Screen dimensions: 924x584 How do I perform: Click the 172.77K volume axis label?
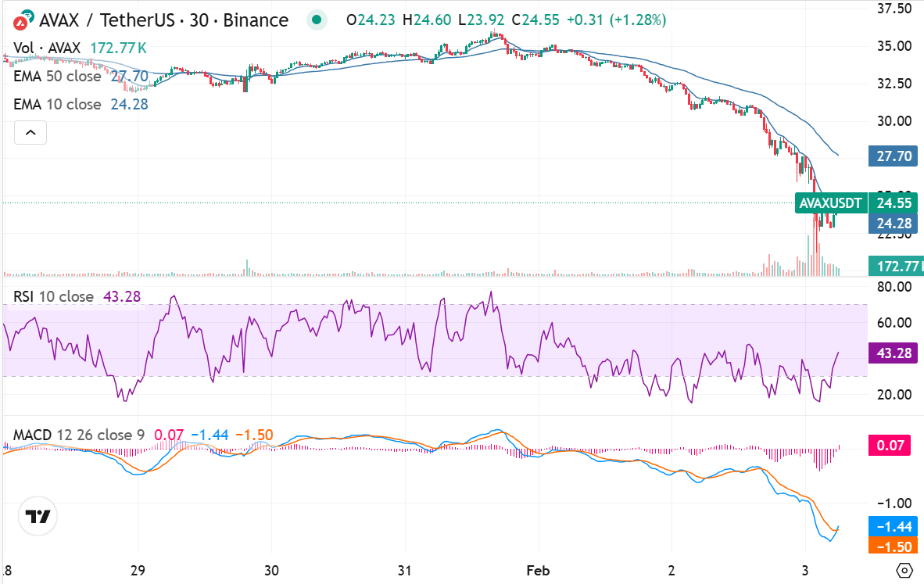click(x=897, y=267)
